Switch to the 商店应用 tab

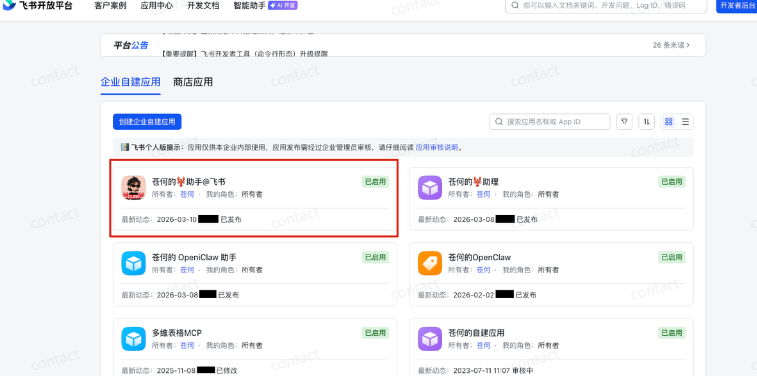[193, 82]
